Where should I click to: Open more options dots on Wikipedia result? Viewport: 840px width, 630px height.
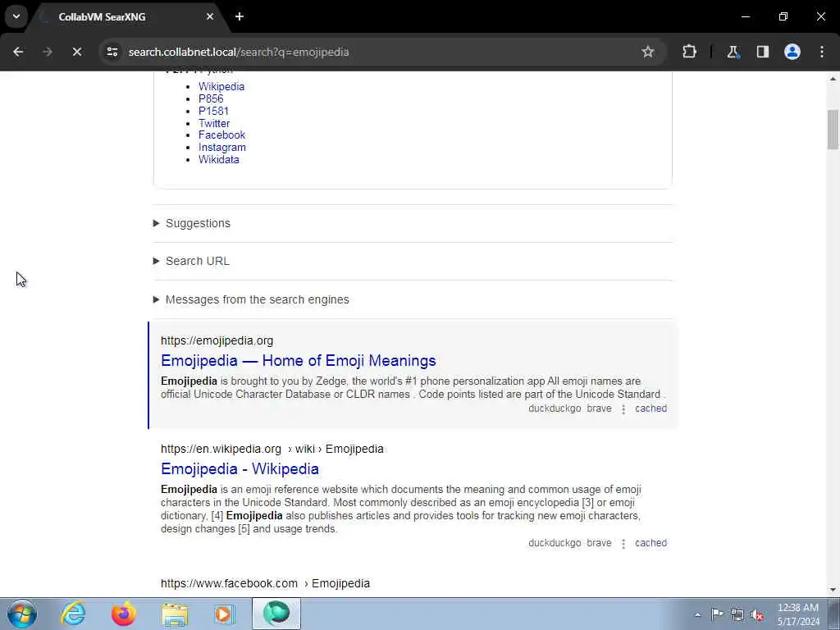(x=623, y=544)
